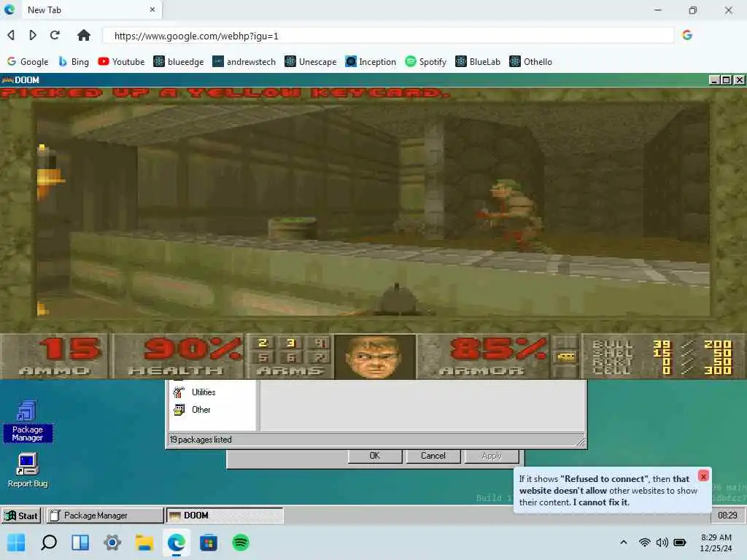Open the date and time 8:29 AM
This screenshot has width=747, height=560.
(x=716, y=542)
